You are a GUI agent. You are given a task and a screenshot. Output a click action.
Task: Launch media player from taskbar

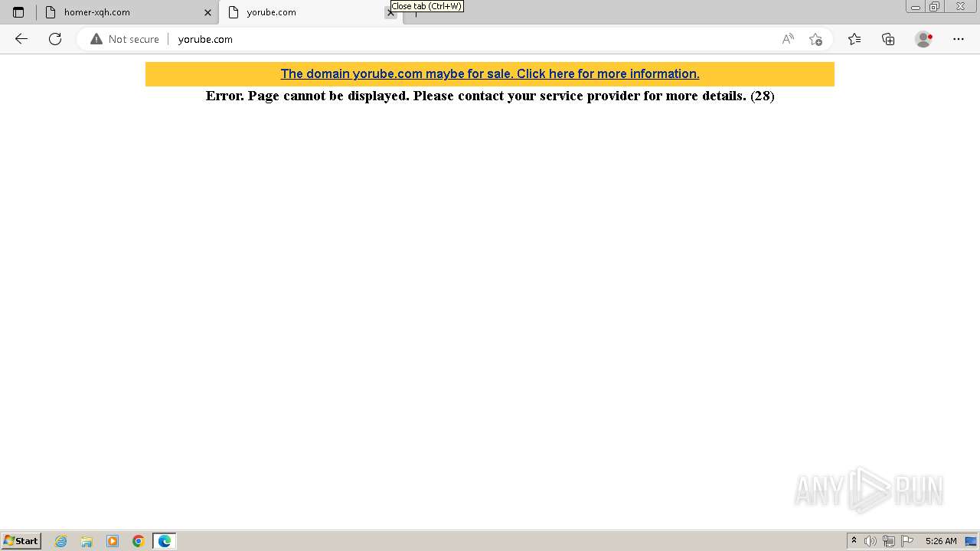pyautogui.click(x=113, y=541)
